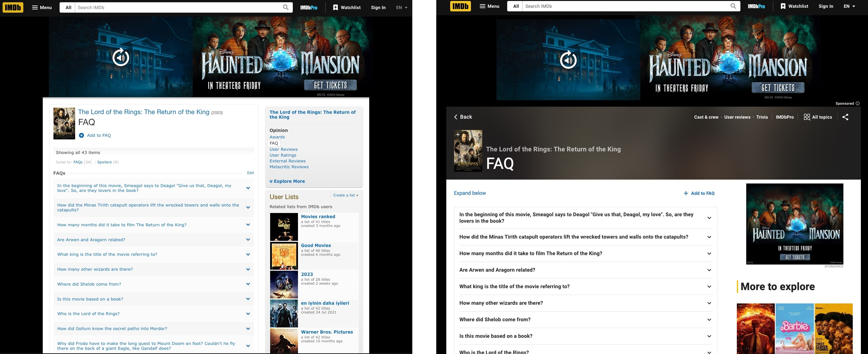
Task: Select the User reviews tab on right panel
Action: pyautogui.click(x=737, y=117)
